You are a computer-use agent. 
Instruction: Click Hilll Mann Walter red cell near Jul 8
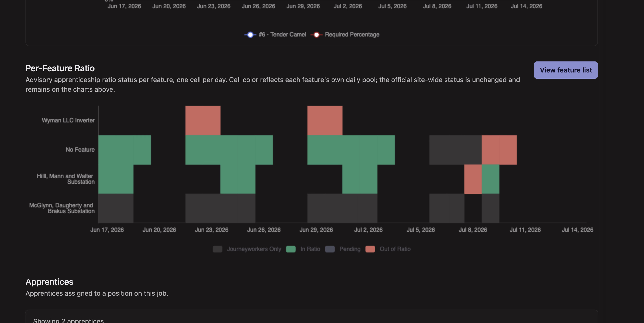(473, 179)
